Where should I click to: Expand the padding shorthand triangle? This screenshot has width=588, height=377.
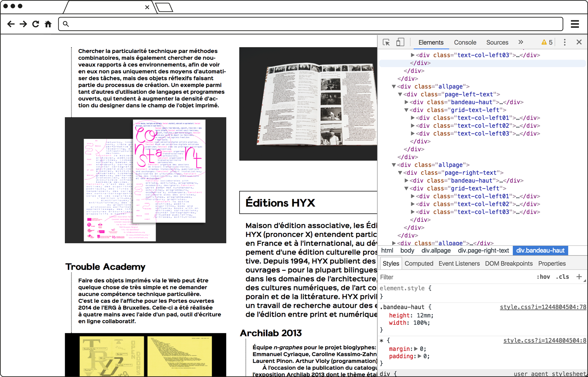coord(419,356)
